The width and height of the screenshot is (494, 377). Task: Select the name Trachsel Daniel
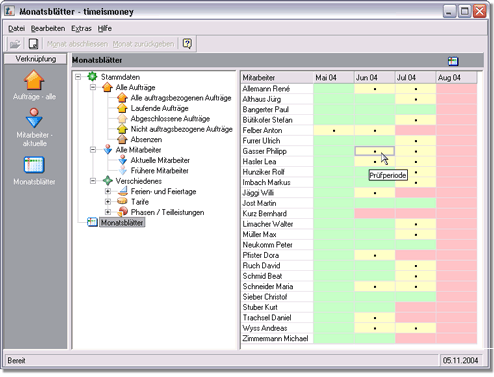267,318
